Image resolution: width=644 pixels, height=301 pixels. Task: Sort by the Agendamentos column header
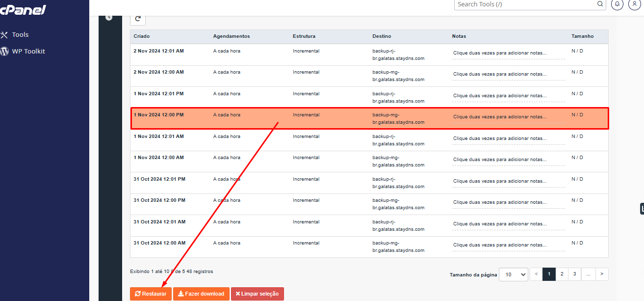point(232,36)
